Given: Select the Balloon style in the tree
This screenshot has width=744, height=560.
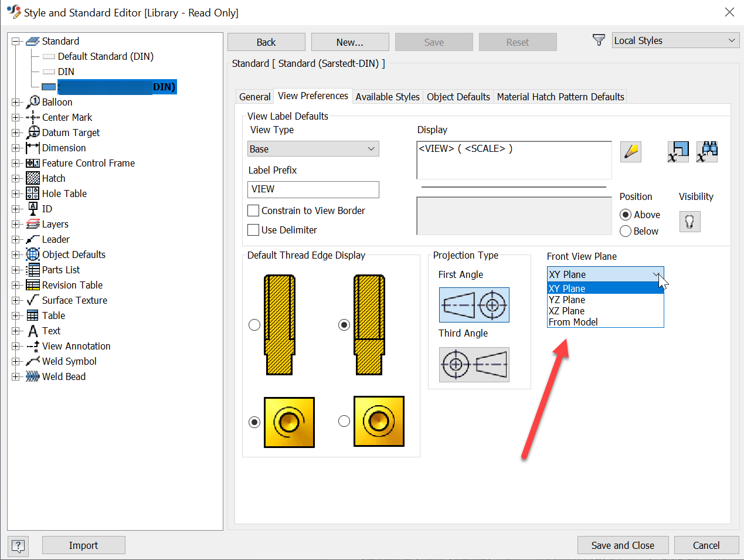Looking at the screenshot, I should [x=58, y=102].
